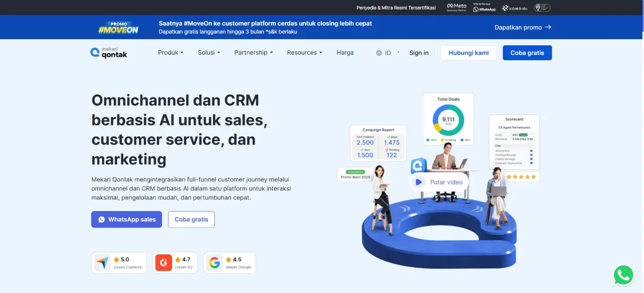Click the #MoveOn promo banner image
644x293 pixels.
click(x=118, y=27)
